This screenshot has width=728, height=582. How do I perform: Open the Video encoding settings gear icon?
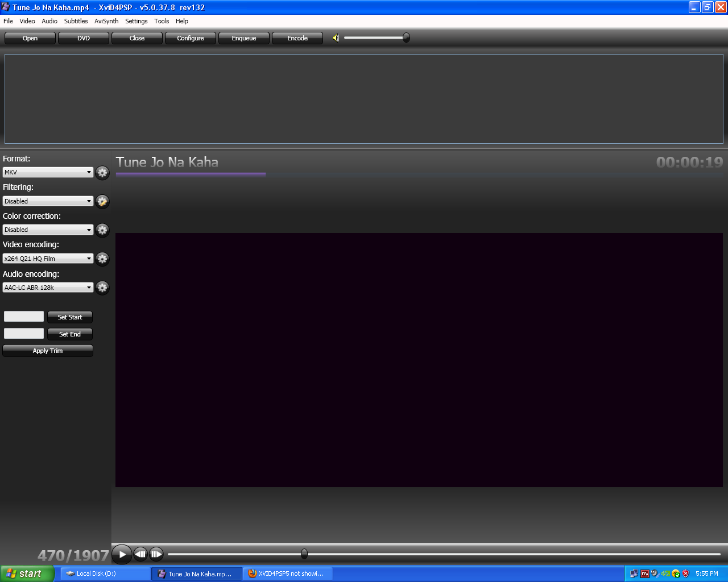pyautogui.click(x=102, y=259)
